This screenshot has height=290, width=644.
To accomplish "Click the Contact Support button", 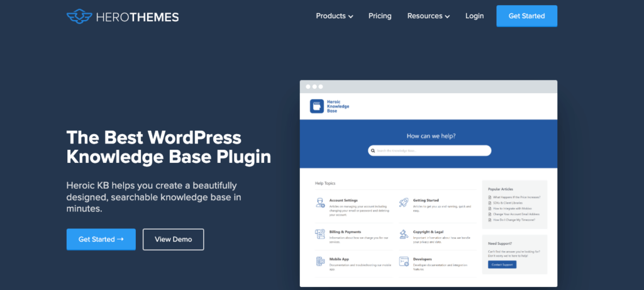I will coord(501,264).
